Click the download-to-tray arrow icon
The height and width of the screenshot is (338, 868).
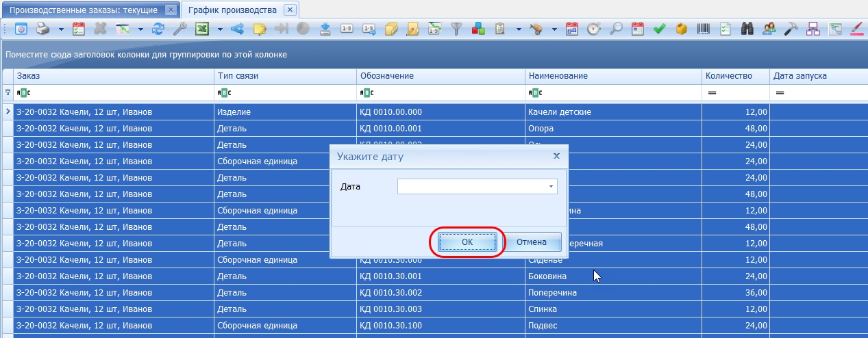click(x=325, y=29)
